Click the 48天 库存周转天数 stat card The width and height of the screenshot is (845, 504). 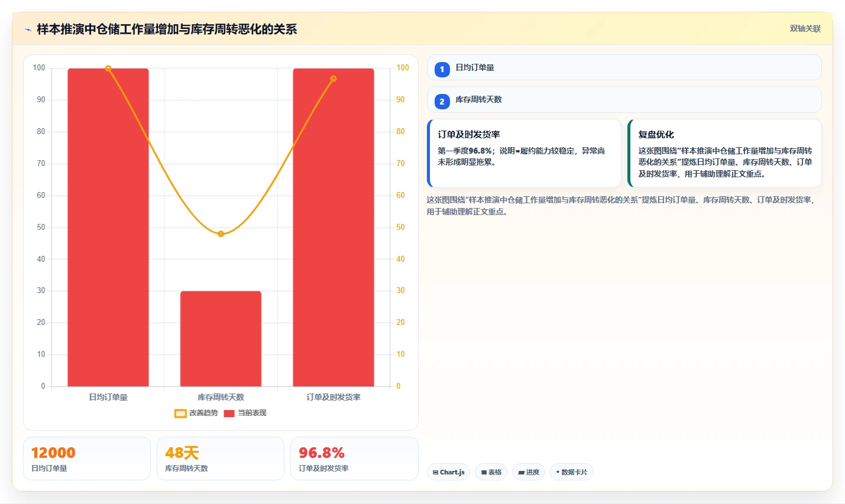[x=221, y=459]
